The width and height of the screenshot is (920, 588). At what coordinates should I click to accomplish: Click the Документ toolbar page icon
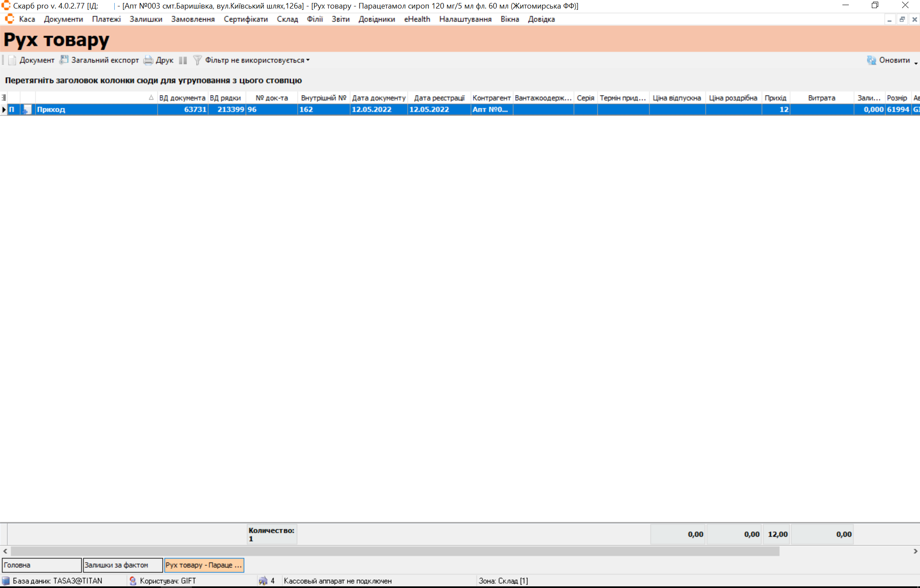[12, 60]
